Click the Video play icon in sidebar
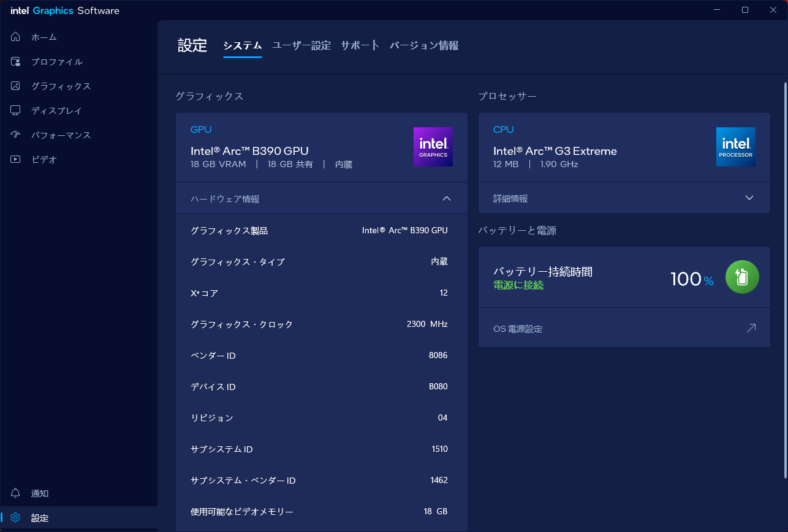Viewport: 788px width, 532px height. (16, 160)
